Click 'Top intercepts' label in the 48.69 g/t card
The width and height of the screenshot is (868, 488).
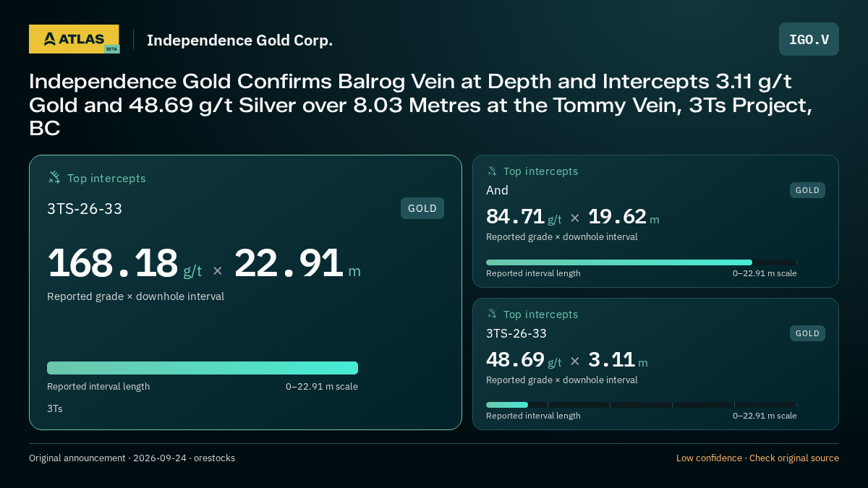(540, 314)
